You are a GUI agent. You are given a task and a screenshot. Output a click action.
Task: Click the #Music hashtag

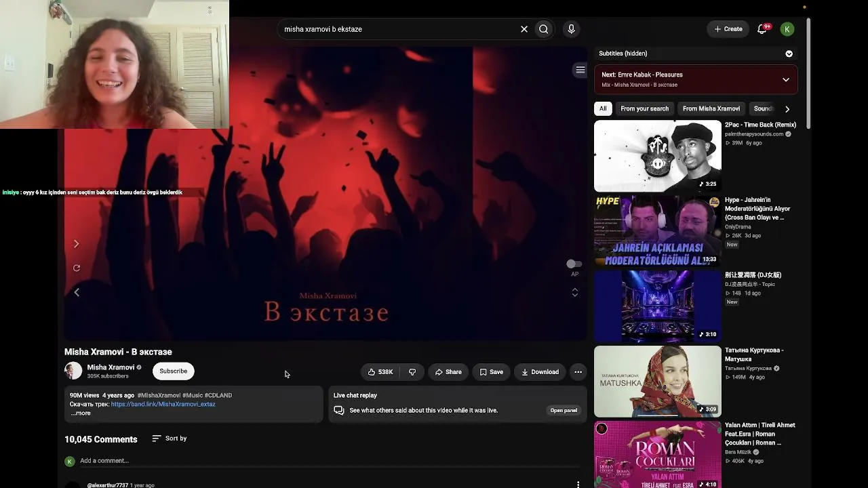(193, 395)
